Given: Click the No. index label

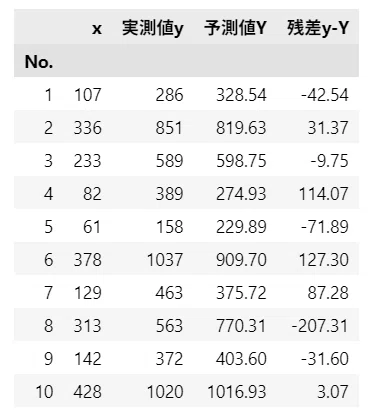Looking at the screenshot, I should tap(39, 62).
